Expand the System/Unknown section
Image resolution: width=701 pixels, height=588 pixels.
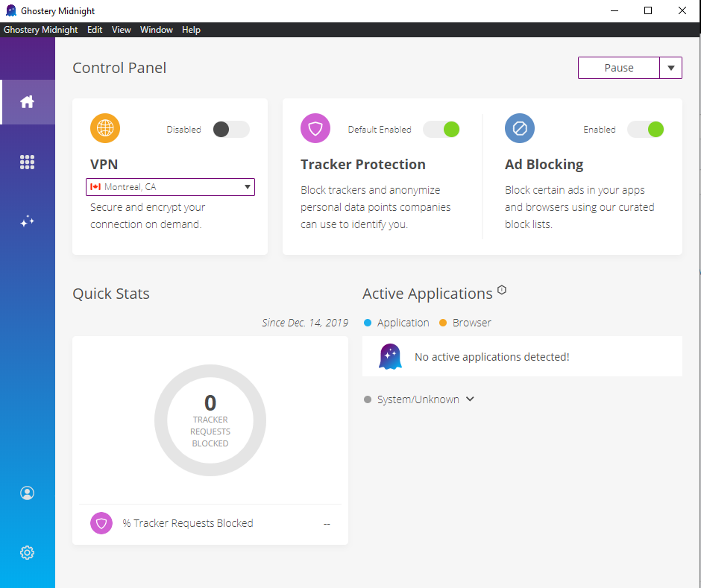tap(470, 399)
